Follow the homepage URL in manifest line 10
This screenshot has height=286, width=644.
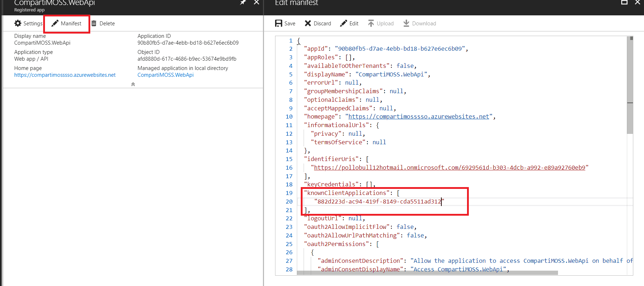[x=419, y=117]
